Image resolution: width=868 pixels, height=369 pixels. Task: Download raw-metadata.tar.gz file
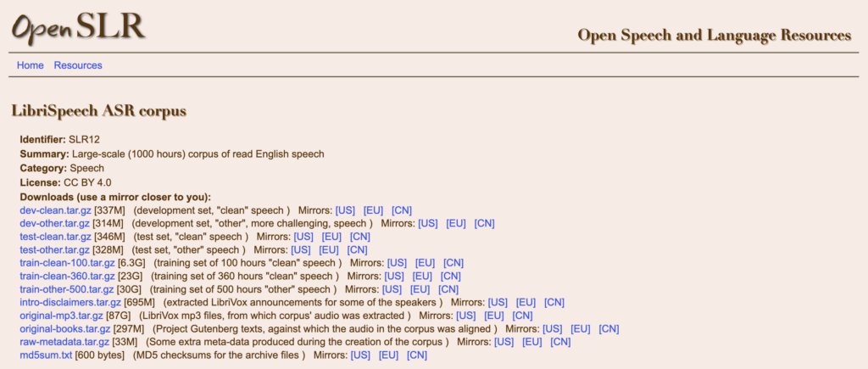64,343
